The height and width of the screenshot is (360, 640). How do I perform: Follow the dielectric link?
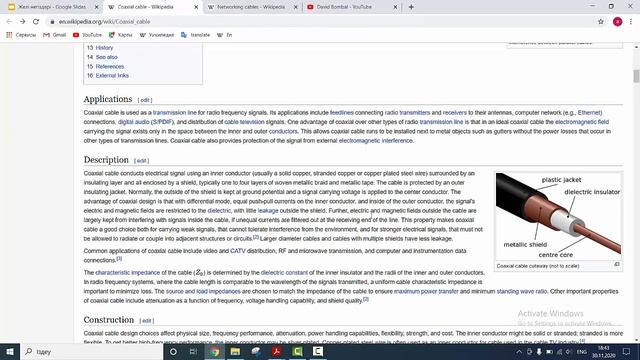[x=219, y=211]
